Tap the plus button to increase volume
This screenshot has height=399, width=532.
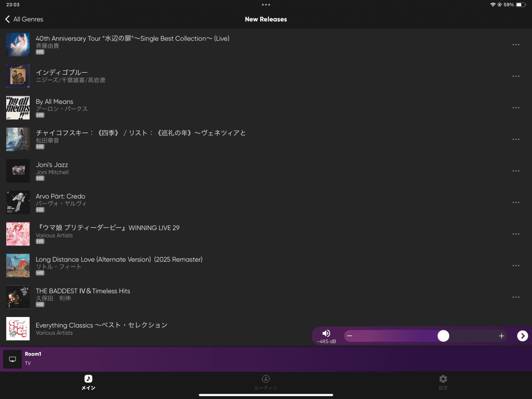pos(501,336)
